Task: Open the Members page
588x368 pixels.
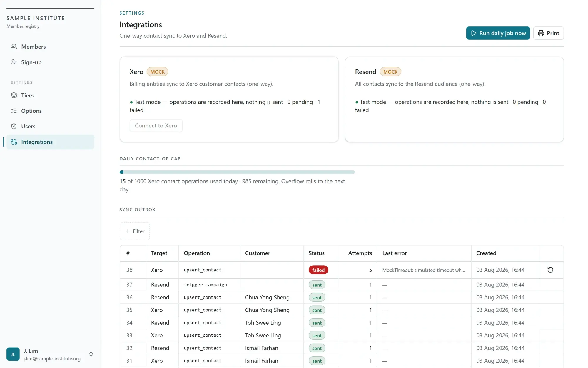Action: click(50, 47)
